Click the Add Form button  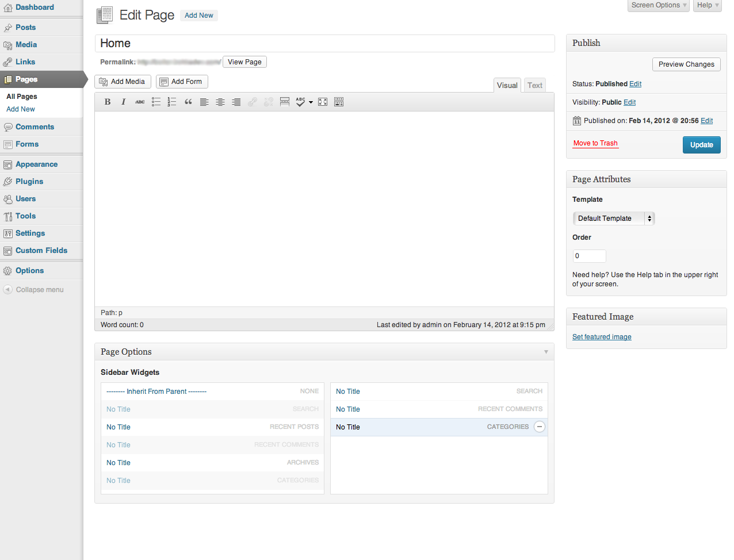182,82
